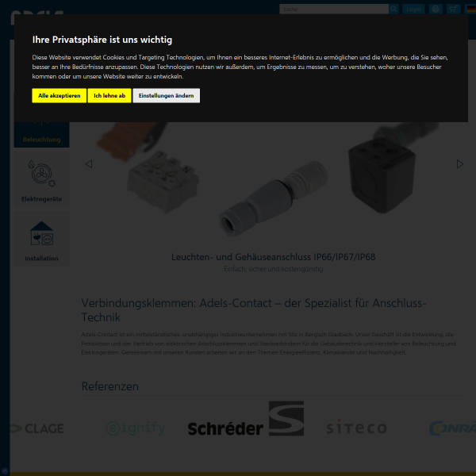Viewport: 476px width, 476px height.
Task: Click the search magnifier icon
Action: click(x=393, y=9)
